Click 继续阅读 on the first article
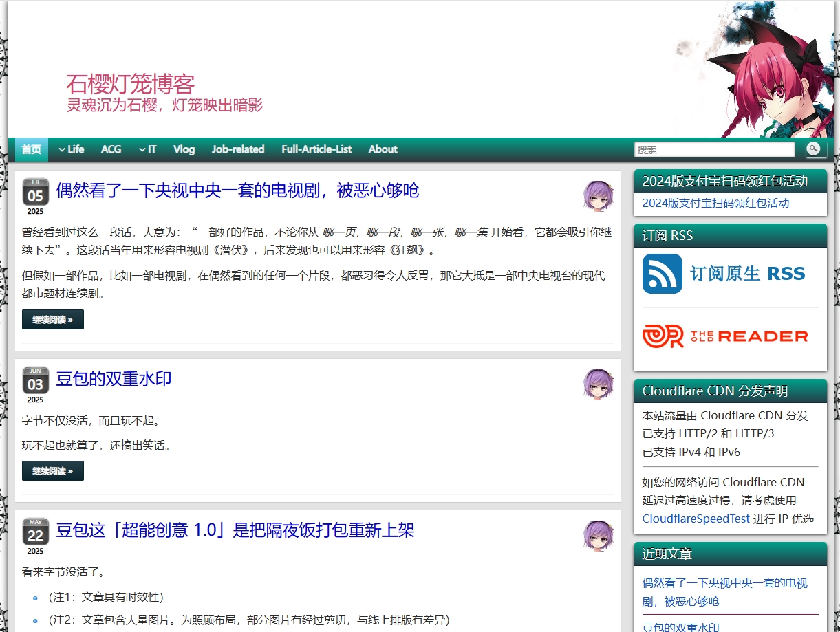 click(x=53, y=319)
